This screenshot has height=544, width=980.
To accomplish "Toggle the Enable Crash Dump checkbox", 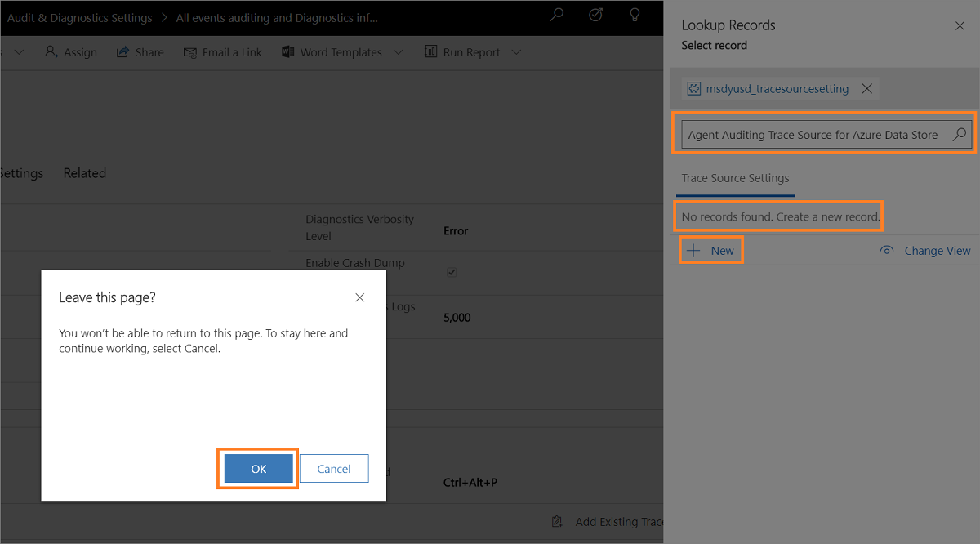I will (x=452, y=272).
